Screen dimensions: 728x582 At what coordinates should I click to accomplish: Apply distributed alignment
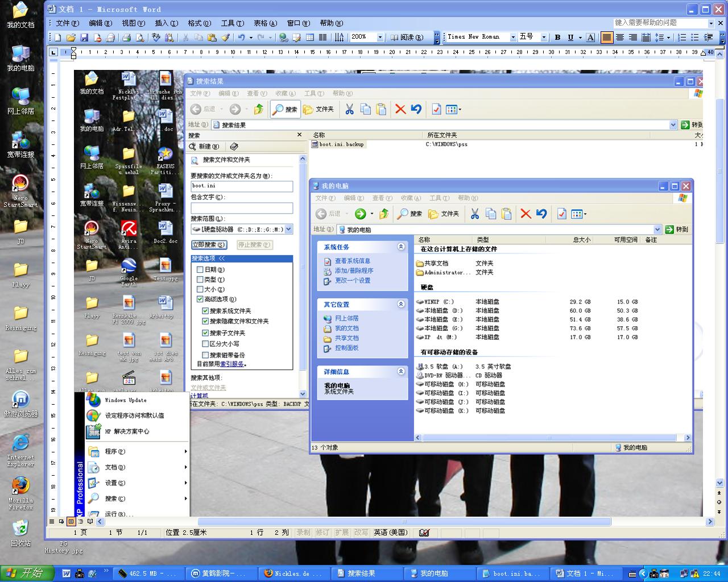[x=646, y=38]
